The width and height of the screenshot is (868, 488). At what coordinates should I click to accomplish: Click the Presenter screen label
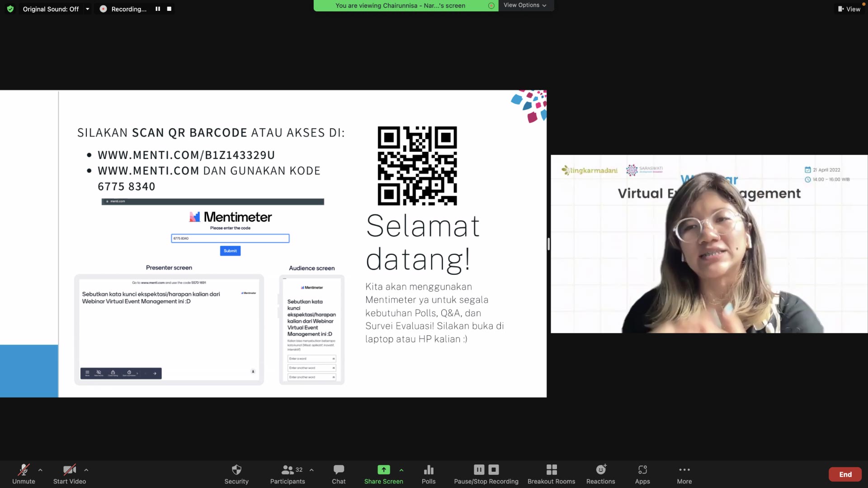169,267
